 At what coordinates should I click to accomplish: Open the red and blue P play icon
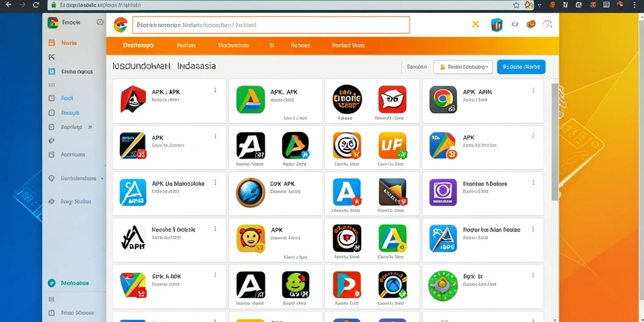tap(347, 285)
